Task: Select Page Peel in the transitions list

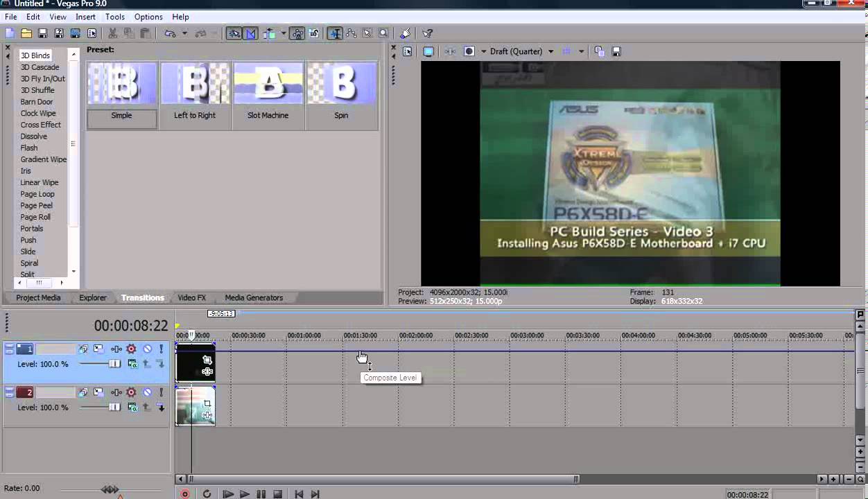Action: pos(36,205)
